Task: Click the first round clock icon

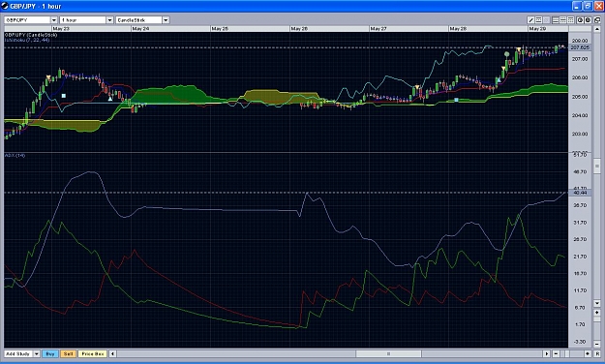Action: tap(580, 20)
